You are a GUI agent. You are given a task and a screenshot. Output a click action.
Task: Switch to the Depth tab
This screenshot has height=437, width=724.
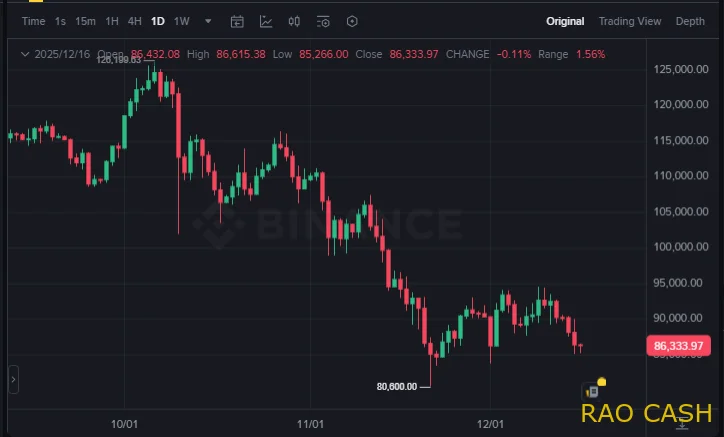pyautogui.click(x=690, y=21)
